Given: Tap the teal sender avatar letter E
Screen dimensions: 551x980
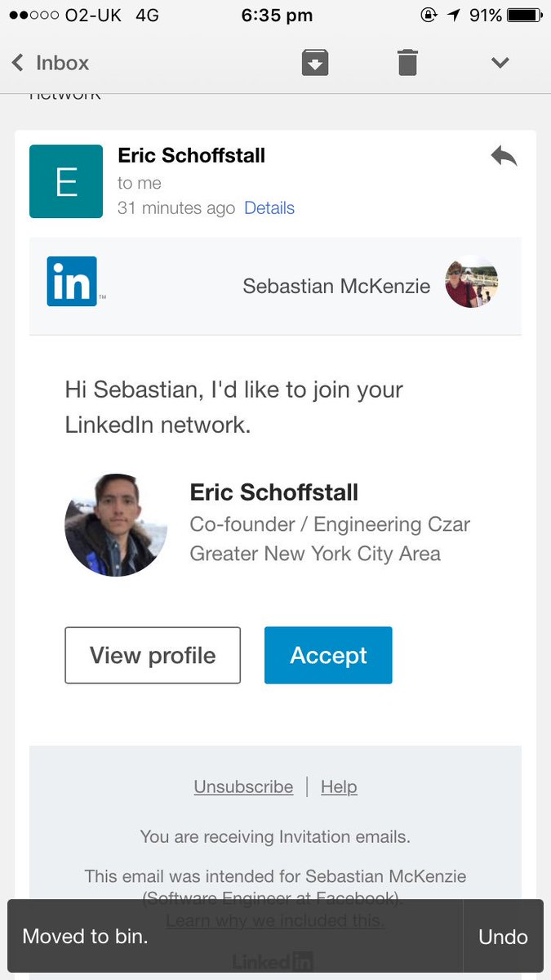Looking at the screenshot, I should coord(66,181).
